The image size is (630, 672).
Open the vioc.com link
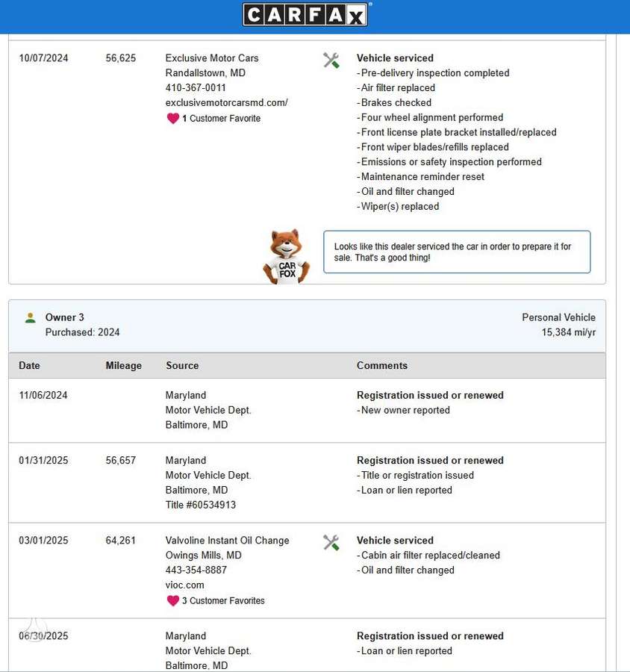(x=184, y=585)
